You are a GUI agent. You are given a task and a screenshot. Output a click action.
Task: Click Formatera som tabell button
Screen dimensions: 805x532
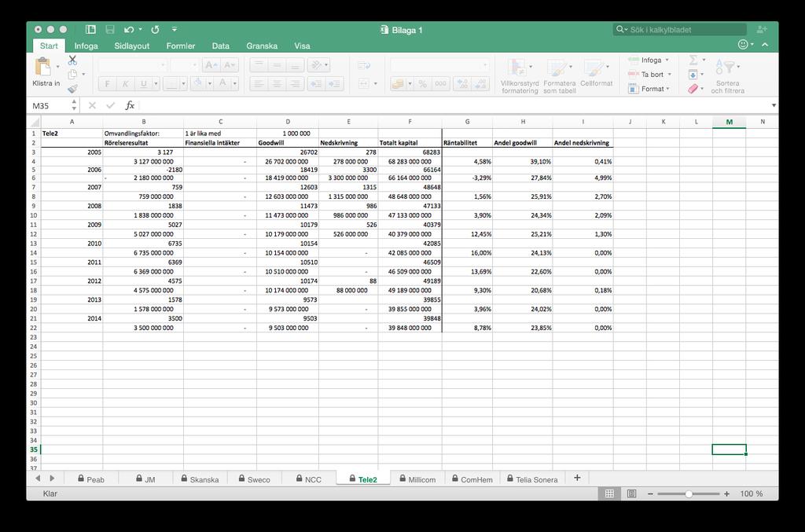[560, 75]
